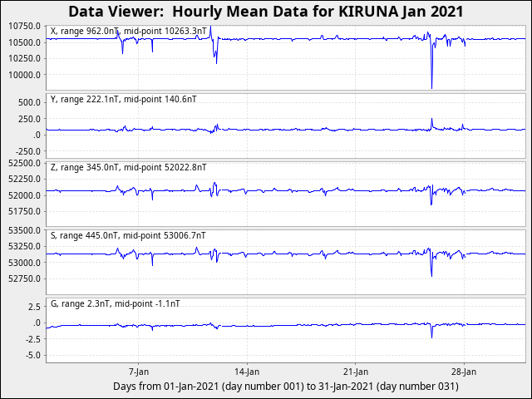Screen dimensions: 532x399
Task: Select the X component range label
Action: pos(128,31)
